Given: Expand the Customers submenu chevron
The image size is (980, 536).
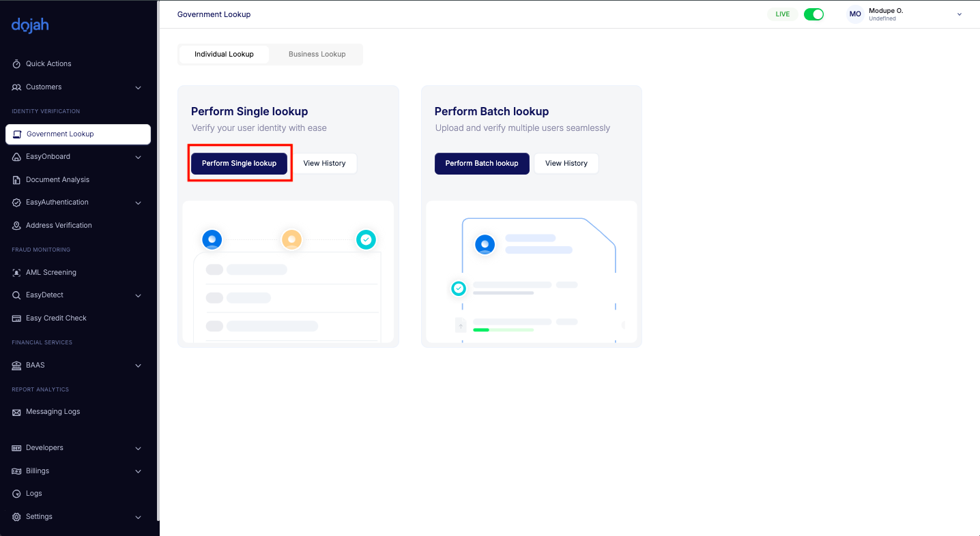Looking at the screenshot, I should click(138, 88).
